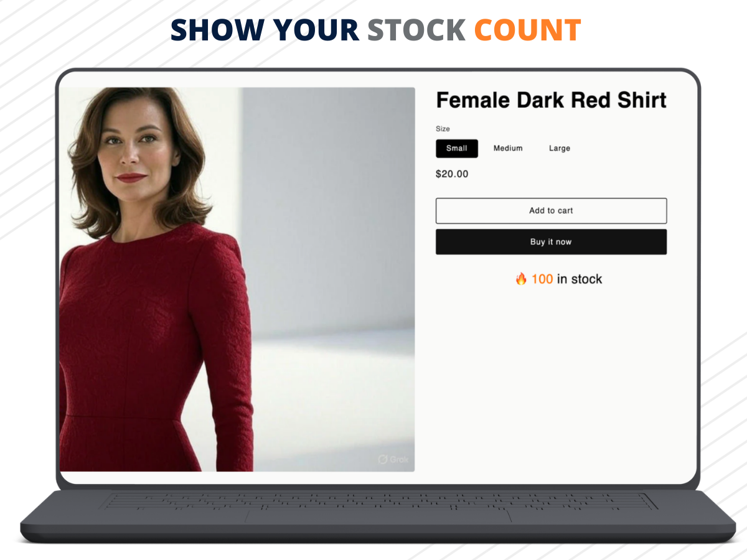Choose the Medium size option
Image resolution: width=747 pixels, height=560 pixels.
pyautogui.click(x=508, y=148)
